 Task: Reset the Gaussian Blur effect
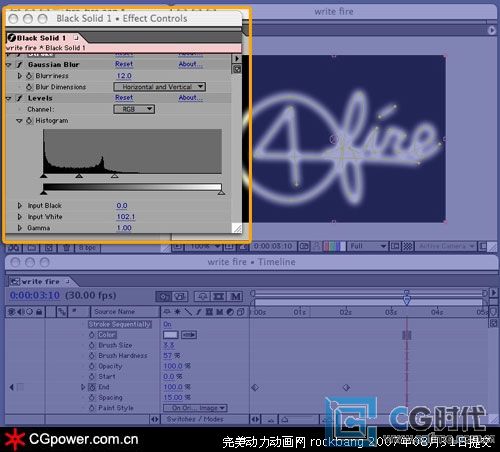(x=124, y=64)
